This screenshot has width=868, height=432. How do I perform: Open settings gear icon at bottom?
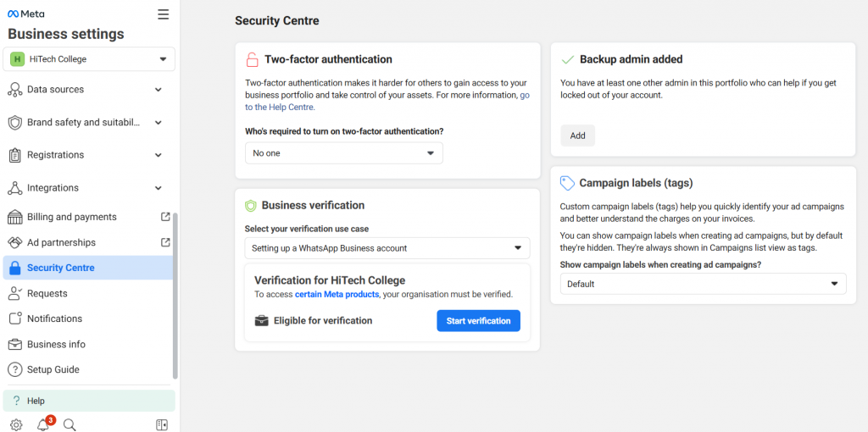16,425
